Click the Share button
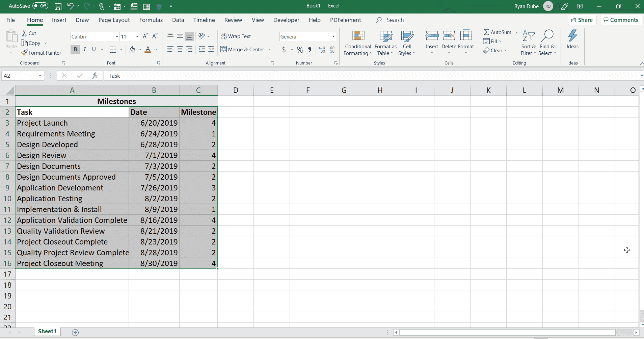 [x=582, y=20]
